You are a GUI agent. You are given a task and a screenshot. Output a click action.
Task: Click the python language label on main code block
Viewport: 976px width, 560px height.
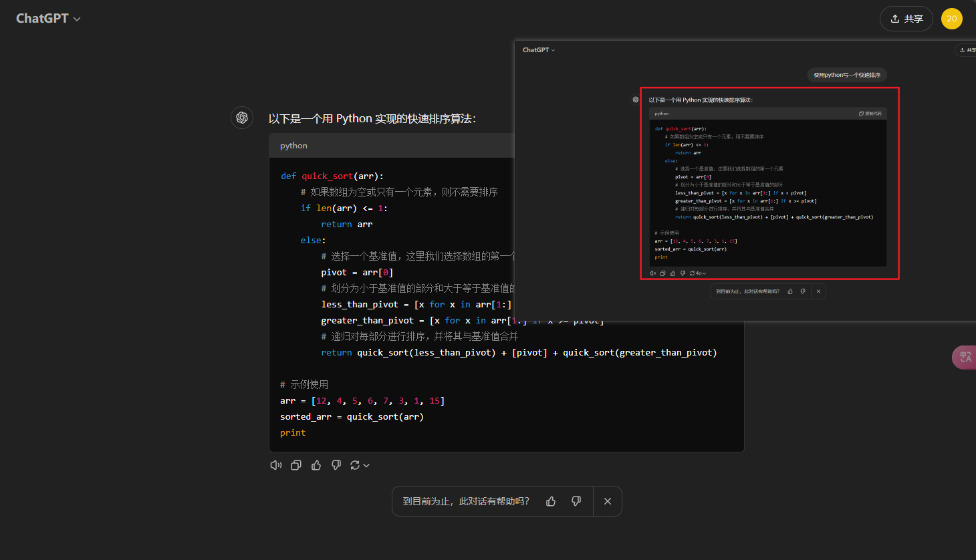[x=293, y=146]
